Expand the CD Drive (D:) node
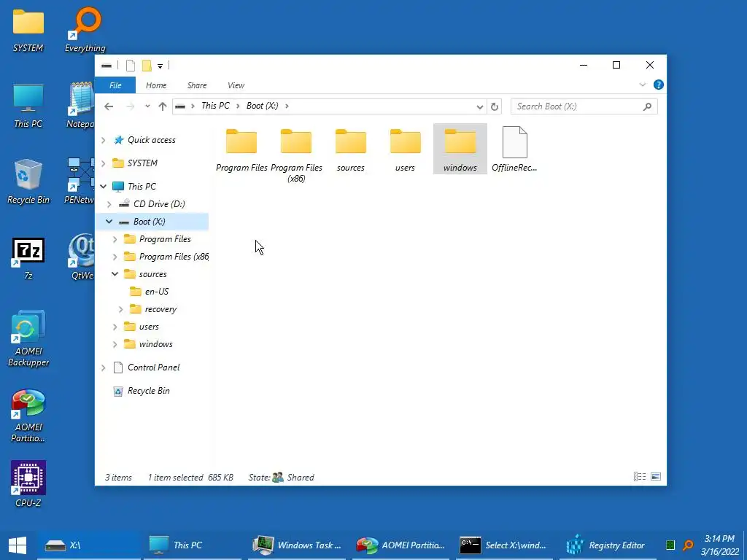Image resolution: width=747 pixels, height=560 pixels. 109,204
